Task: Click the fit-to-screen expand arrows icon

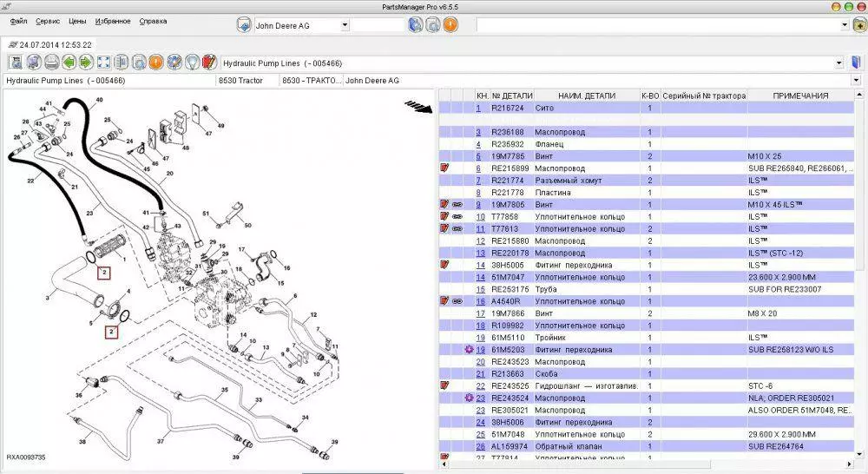Action: point(103,63)
